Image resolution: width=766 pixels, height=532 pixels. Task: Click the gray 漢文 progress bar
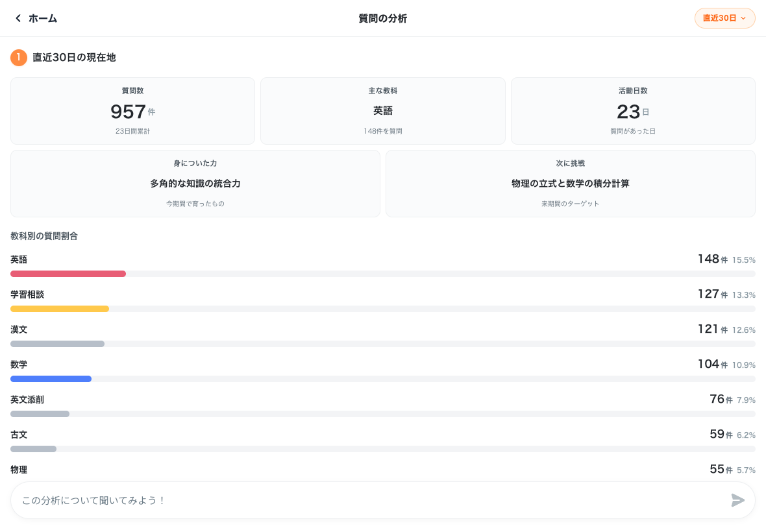[58, 344]
